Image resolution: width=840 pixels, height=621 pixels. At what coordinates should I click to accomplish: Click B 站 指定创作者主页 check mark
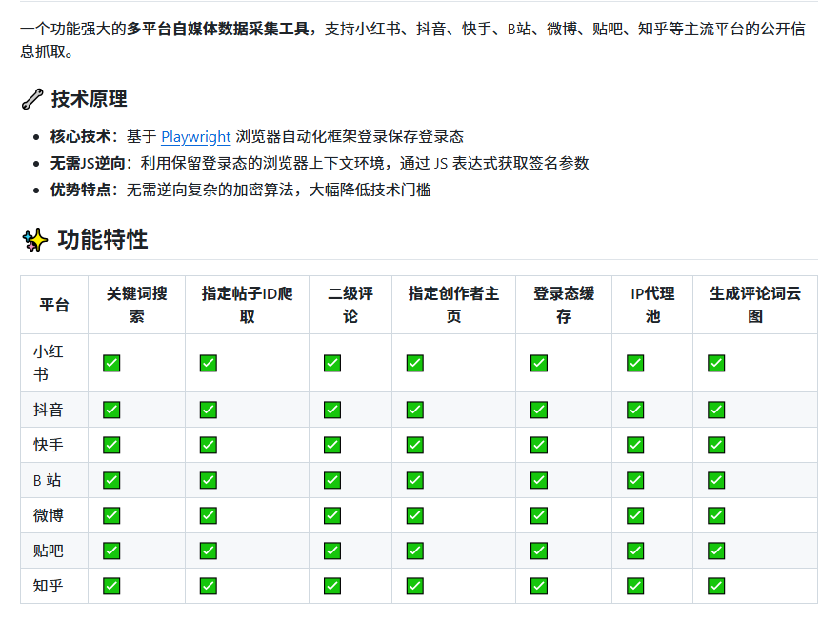(414, 480)
